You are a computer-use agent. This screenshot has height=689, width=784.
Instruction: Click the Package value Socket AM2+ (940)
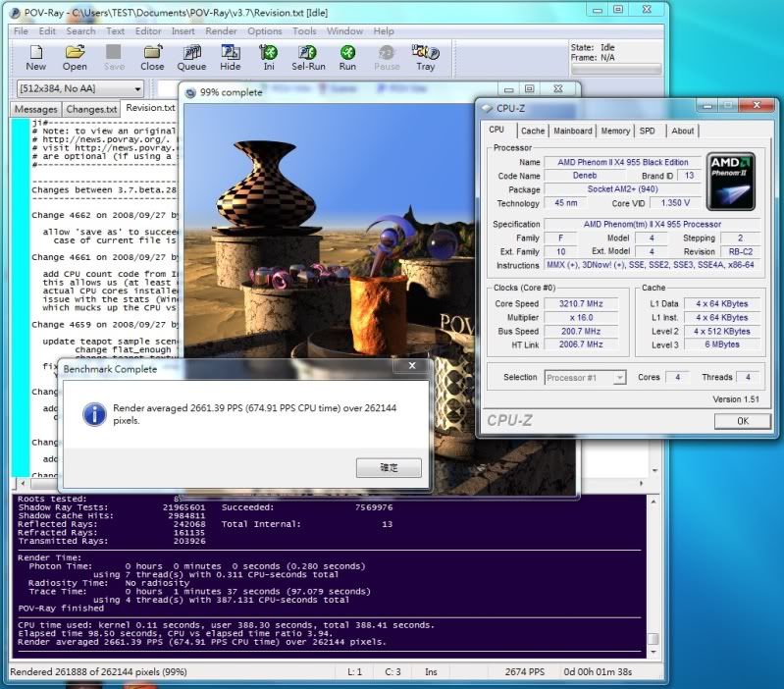click(x=622, y=189)
